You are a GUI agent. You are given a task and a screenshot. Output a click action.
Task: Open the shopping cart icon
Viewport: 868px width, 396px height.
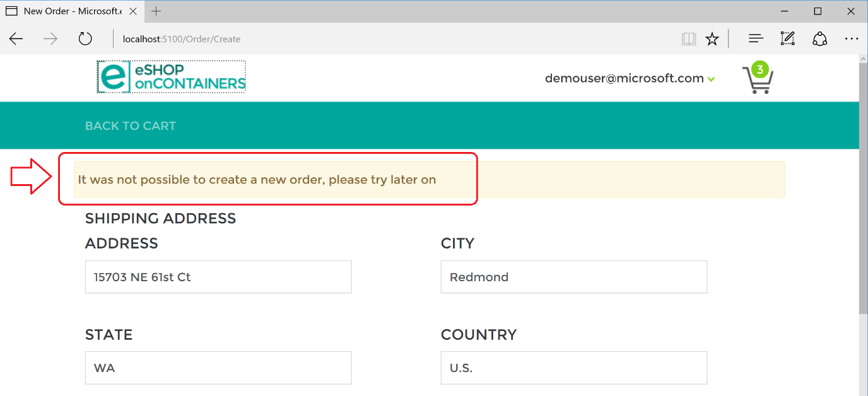(758, 79)
